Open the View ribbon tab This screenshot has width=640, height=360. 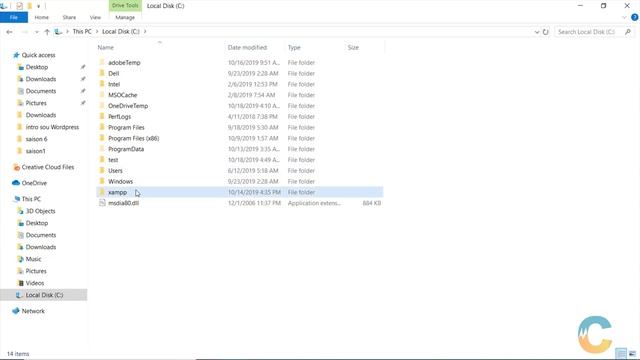[x=95, y=18]
